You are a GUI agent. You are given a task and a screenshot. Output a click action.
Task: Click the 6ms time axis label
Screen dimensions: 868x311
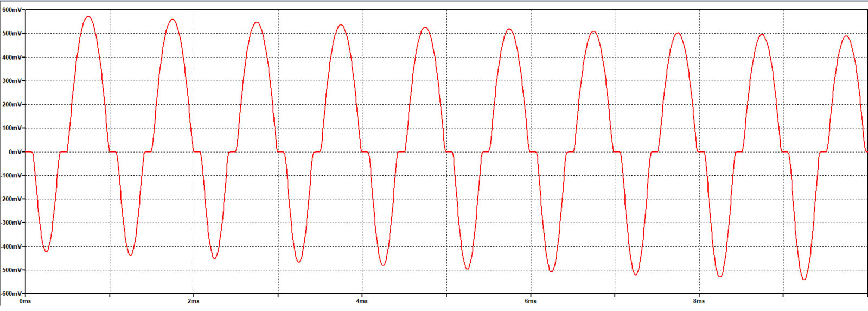531,301
